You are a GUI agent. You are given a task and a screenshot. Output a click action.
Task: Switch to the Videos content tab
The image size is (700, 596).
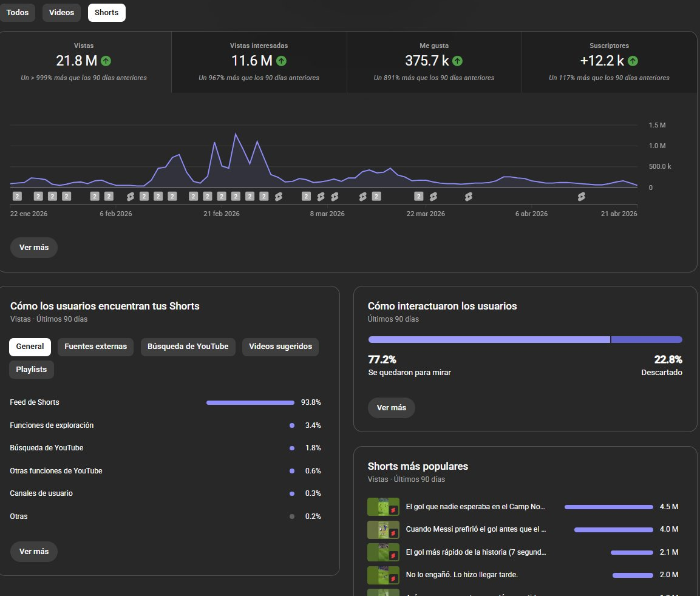pyautogui.click(x=61, y=13)
